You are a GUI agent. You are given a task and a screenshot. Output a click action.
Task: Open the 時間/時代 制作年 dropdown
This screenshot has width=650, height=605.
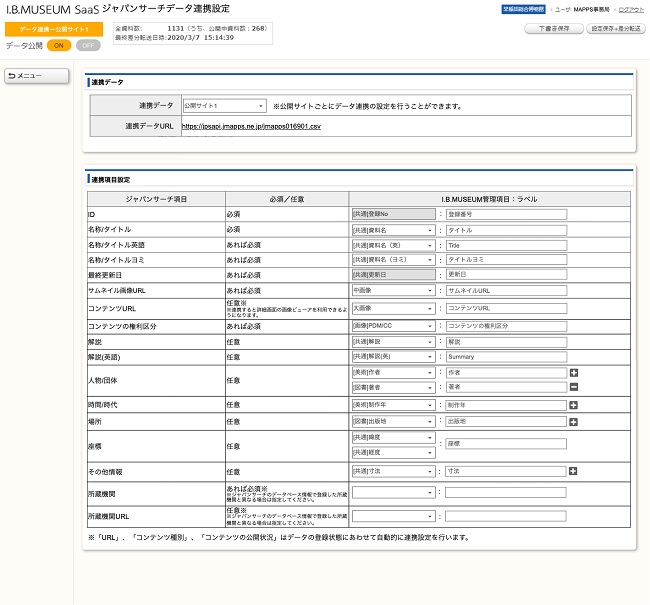pyautogui.click(x=393, y=405)
